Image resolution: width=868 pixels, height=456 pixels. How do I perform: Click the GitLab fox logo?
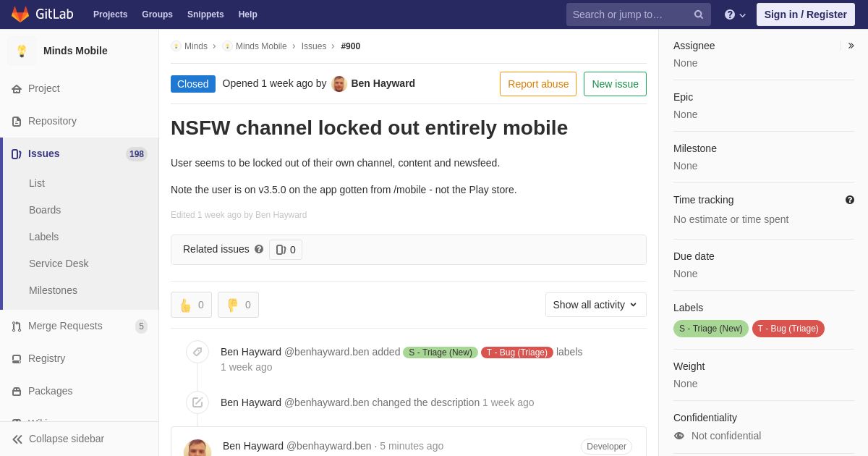click(x=20, y=14)
